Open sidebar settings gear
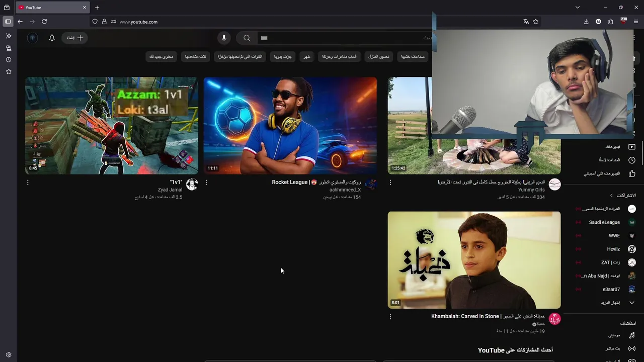644x362 pixels. (9, 354)
